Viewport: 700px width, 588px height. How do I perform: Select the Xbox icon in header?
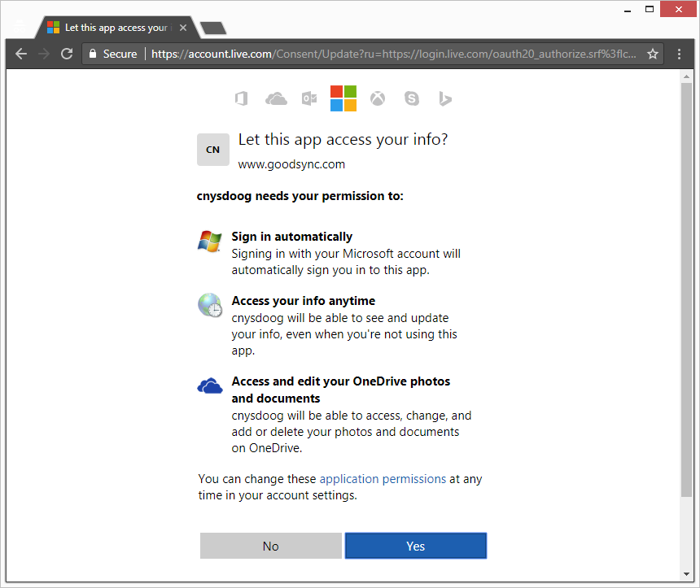point(378,99)
